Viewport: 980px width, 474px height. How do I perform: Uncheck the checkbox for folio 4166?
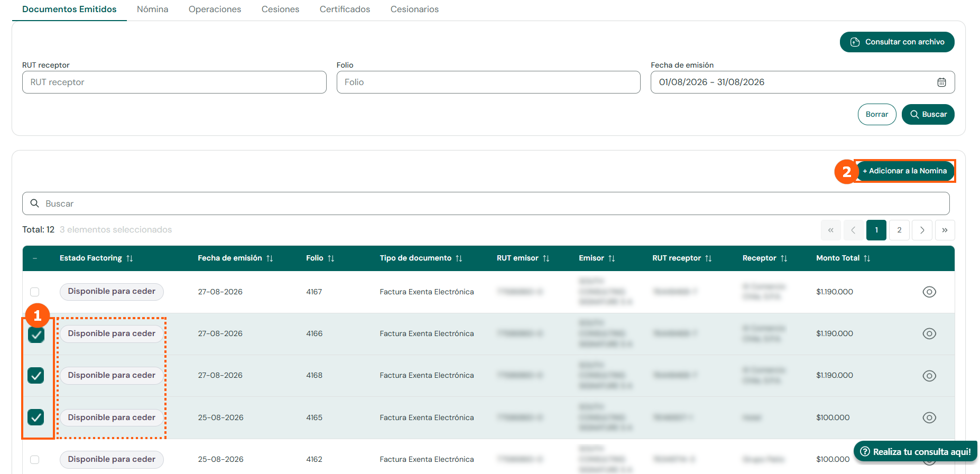[x=36, y=334]
